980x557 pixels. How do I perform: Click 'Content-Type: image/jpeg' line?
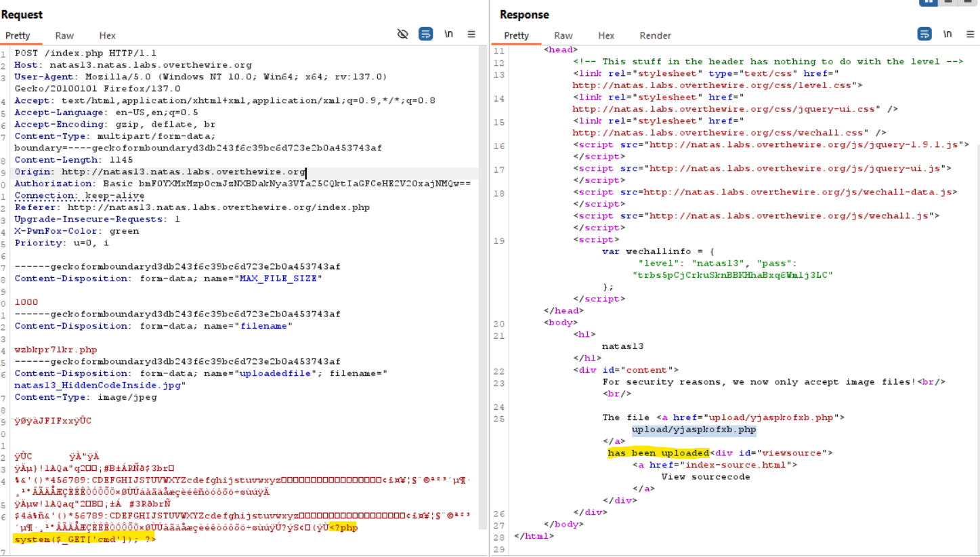coord(85,397)
